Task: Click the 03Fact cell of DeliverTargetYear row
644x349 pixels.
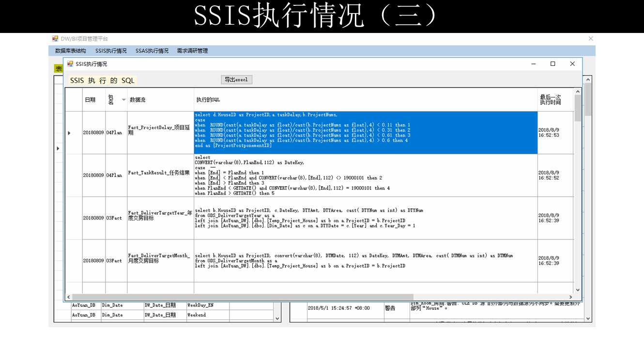Action: 116,218
